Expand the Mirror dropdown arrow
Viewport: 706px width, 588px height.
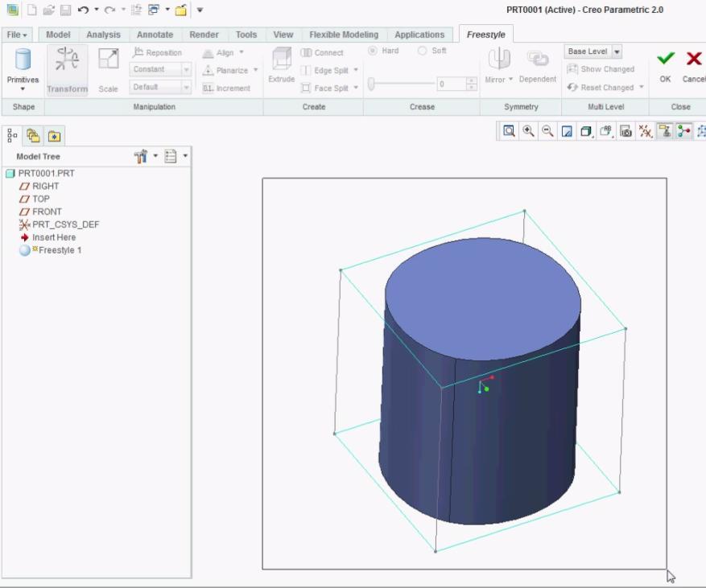click(x=510, y=79)
